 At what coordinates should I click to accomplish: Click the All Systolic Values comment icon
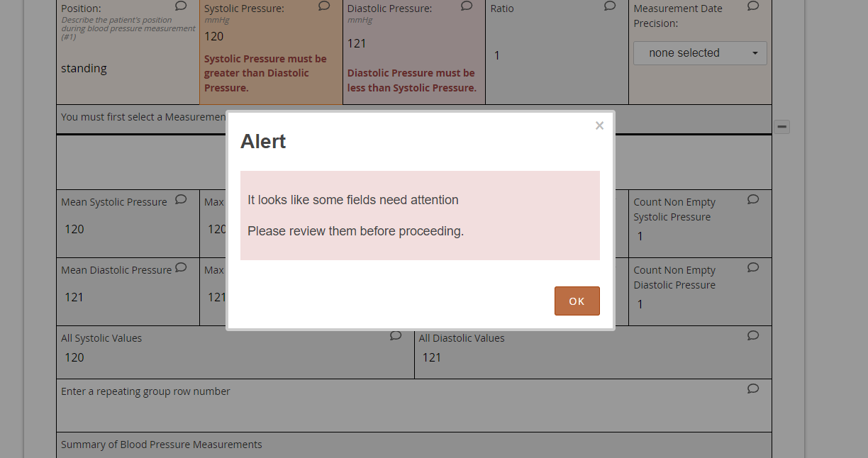396,335
